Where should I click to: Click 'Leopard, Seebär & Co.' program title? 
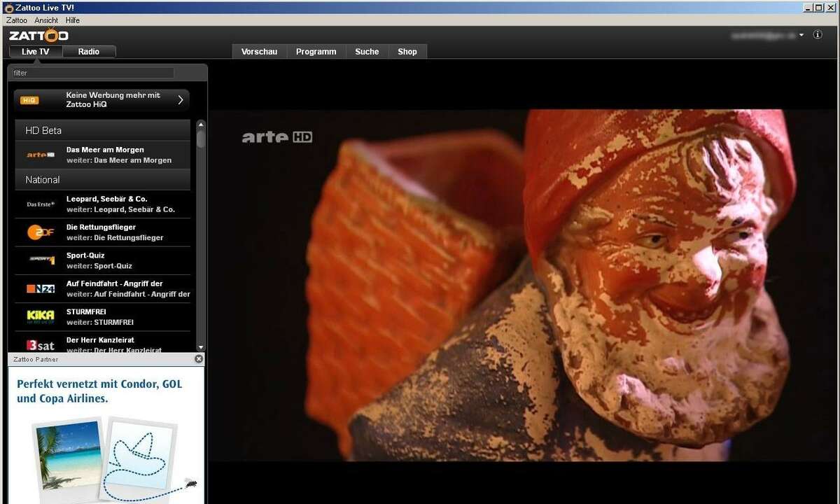106,199
